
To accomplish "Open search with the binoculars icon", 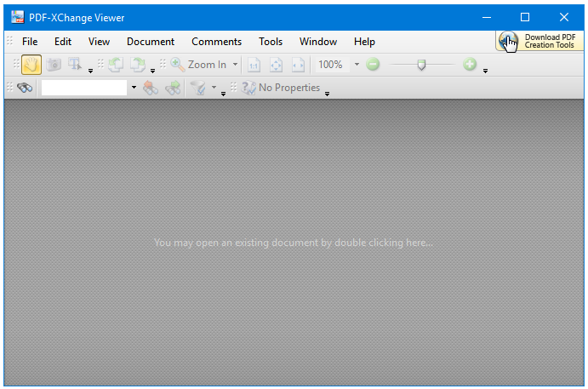I will 25,88.
